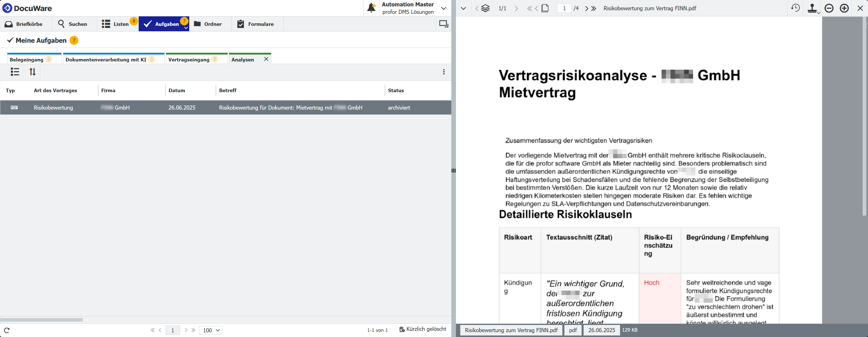Open the 100 items-per-page dropdown
The height and width of the screenshot is (337, 868).
pos(211,330)
